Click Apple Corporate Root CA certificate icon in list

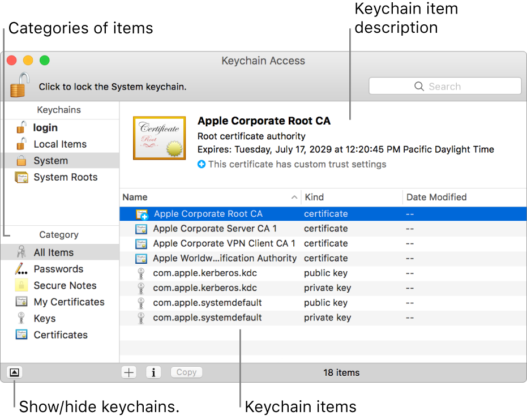coord(142,214)
